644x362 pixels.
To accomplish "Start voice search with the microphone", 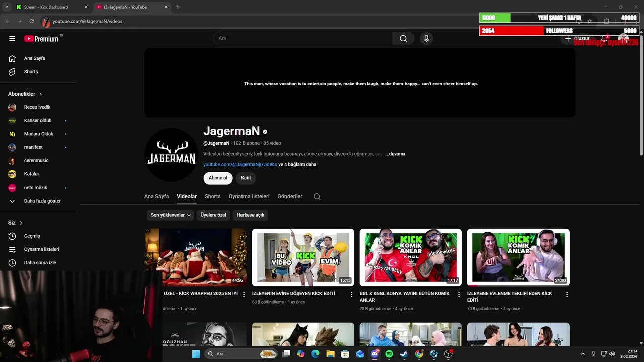I will [x=426, y=39].
